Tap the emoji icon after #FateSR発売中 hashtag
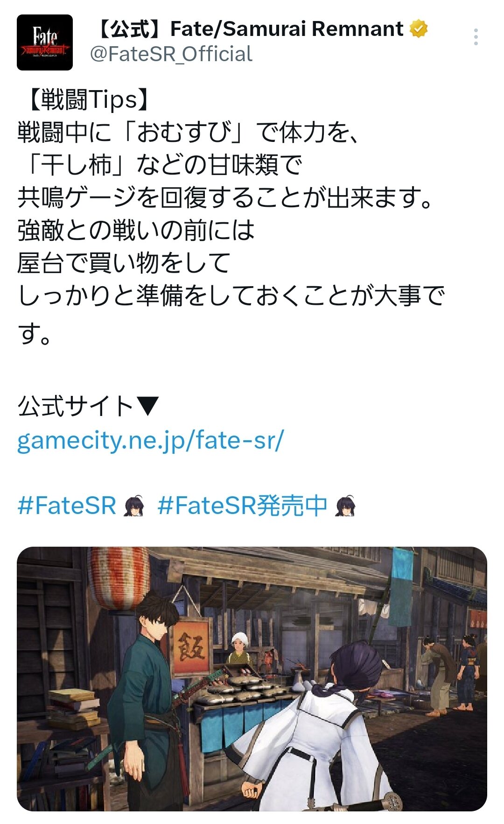 pyautogui.click(x=345, y=506)
